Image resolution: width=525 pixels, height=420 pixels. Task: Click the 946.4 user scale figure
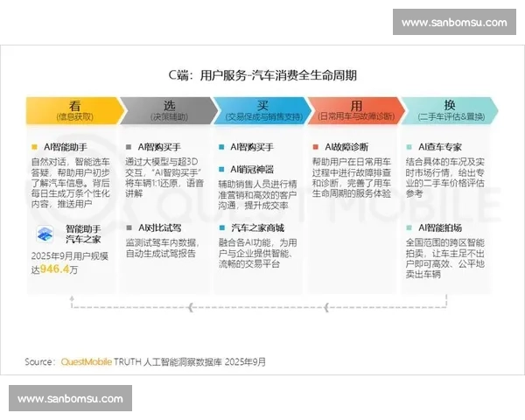(x=54, y=269)
